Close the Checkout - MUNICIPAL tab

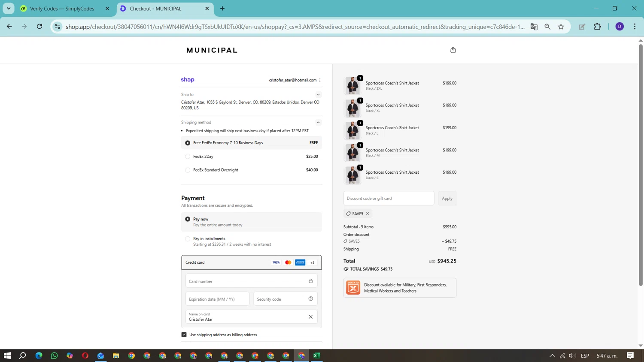pyautogui.click(x=207, y=9)
